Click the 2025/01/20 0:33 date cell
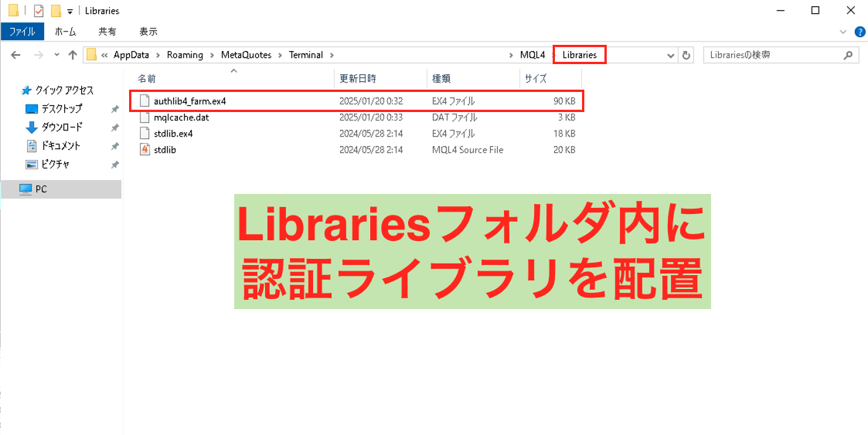The height and width of the screenshot is (435, 868). [370, 117]
